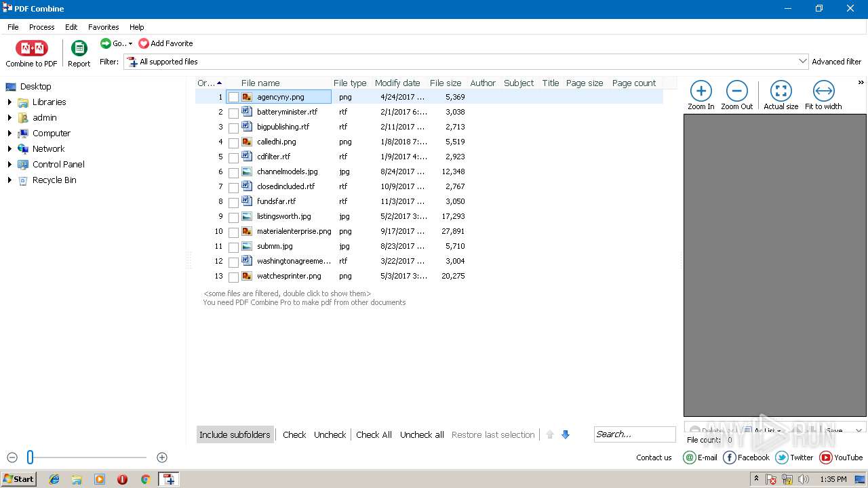Click the filtered files notice text
Viewport: 868px width, 488px height.
click(288, 294)
